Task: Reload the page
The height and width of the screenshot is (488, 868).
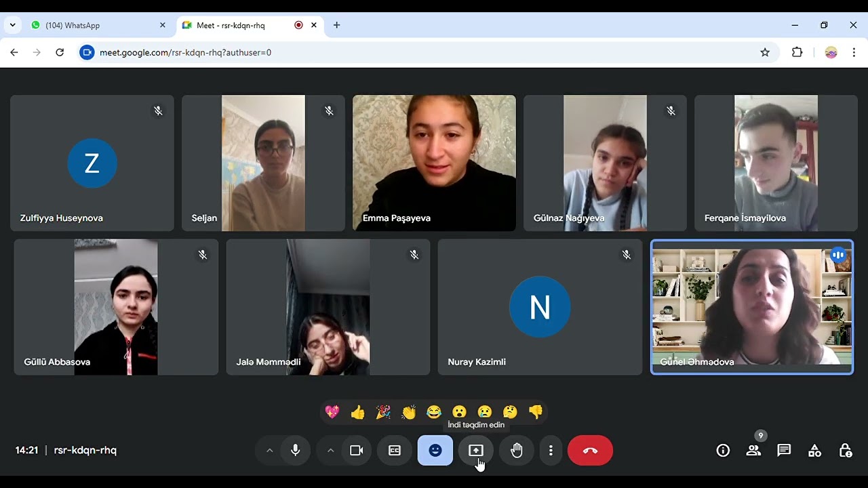Action: [x=60, y=52]
